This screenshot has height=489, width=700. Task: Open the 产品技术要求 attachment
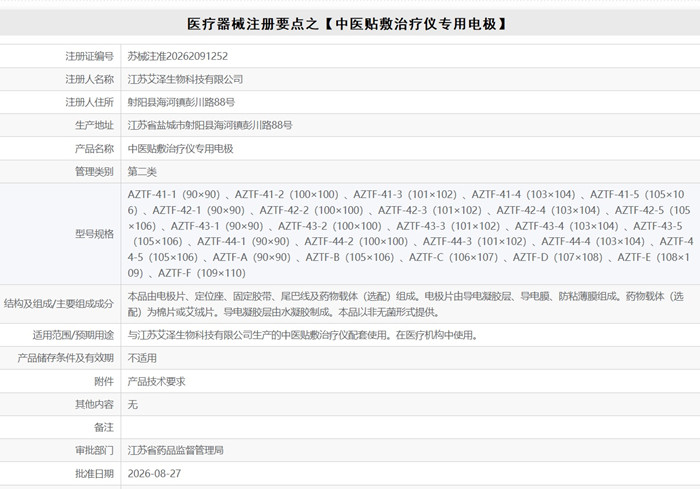[156, 381]
